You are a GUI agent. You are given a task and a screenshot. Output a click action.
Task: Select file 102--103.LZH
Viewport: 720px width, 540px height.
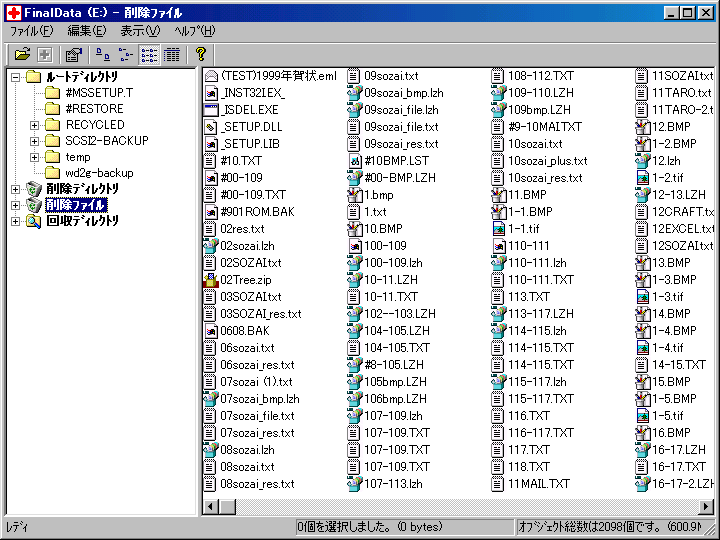pyautogui.click(x=399, y=314)
